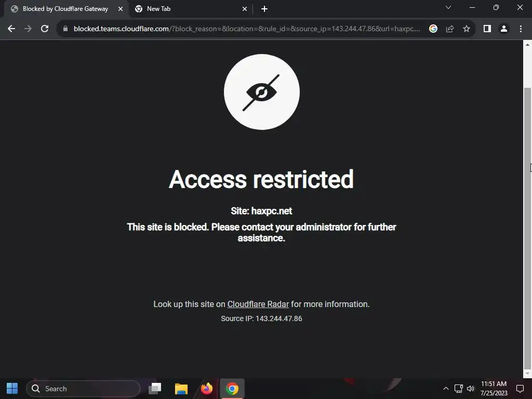Screen dimensions: 532x399
Task: Close the New Tab tab
Action: pos(245,9)
